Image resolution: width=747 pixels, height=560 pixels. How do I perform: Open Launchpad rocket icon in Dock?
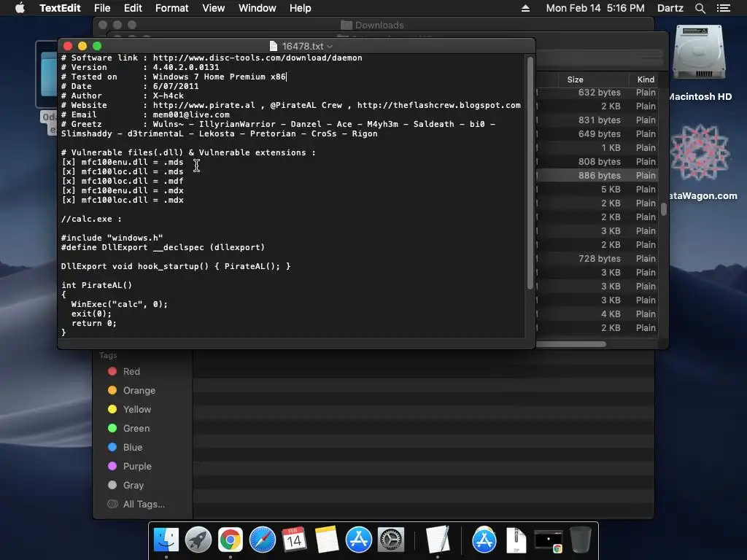(x=198, y=540)
